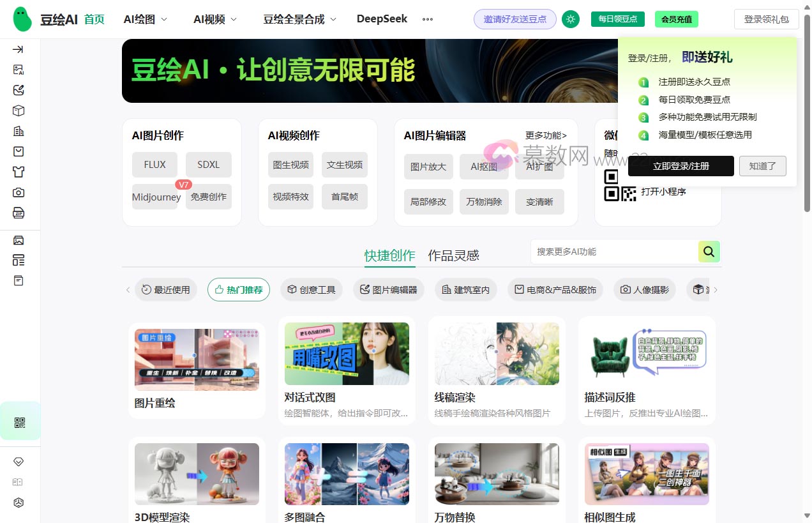
Task: Expand the AI视频 dropdown
Action: [x=213, y=19]
